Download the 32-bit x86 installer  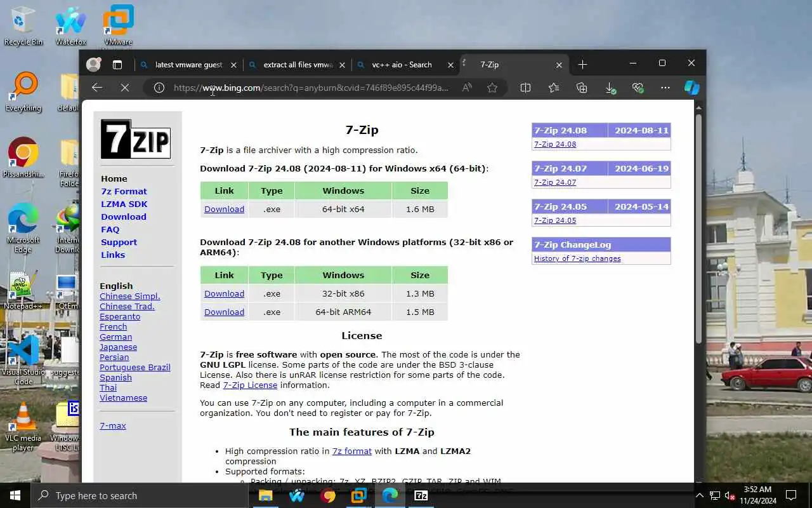coord(224,293)
